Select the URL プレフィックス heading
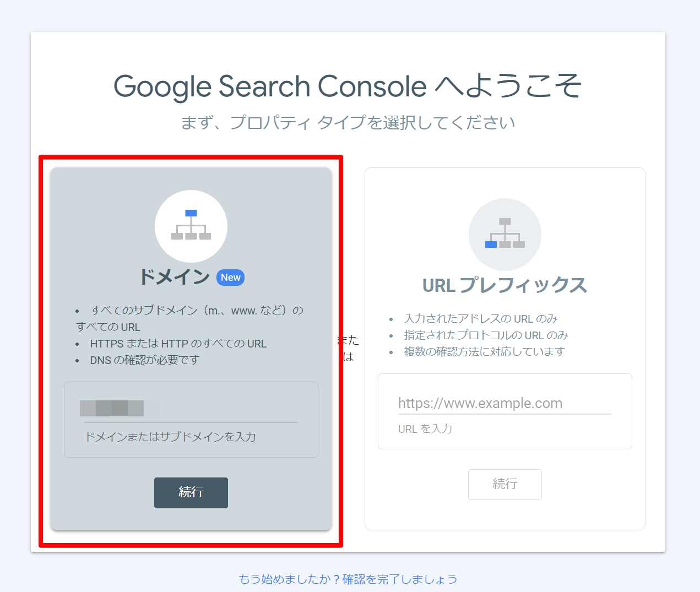Screen dimensions: 700x592 click(x=505, y=285)
